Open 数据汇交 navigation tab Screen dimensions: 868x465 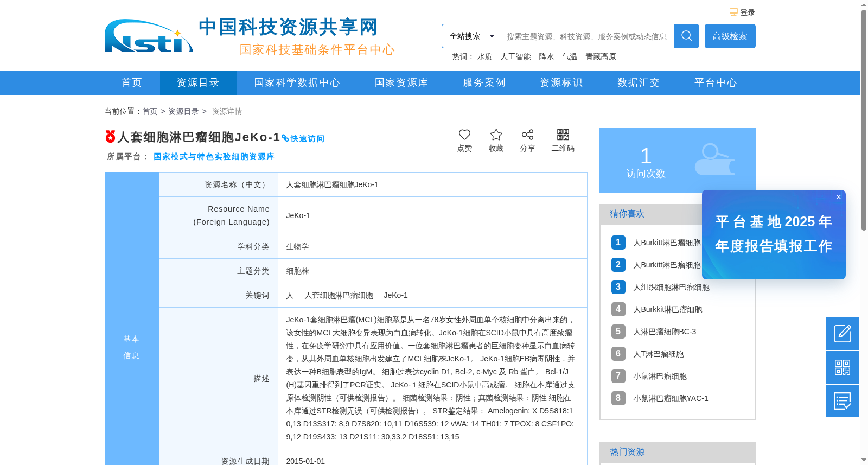coord(639,82)
